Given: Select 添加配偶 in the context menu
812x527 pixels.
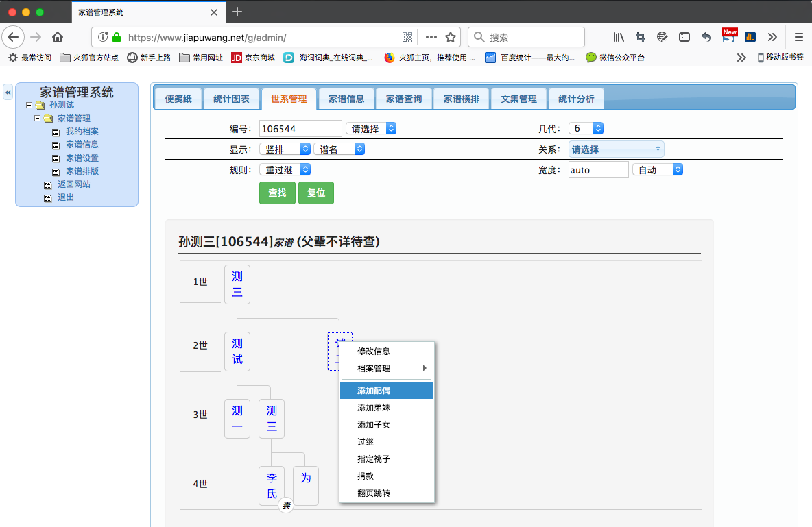Looking at the screenshot, I should [x=386, y=391].
